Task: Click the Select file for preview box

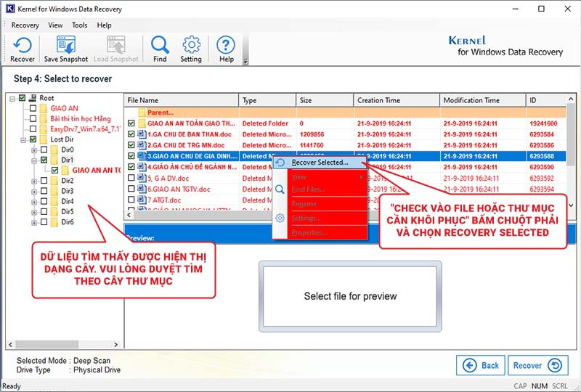Action: 350,296
